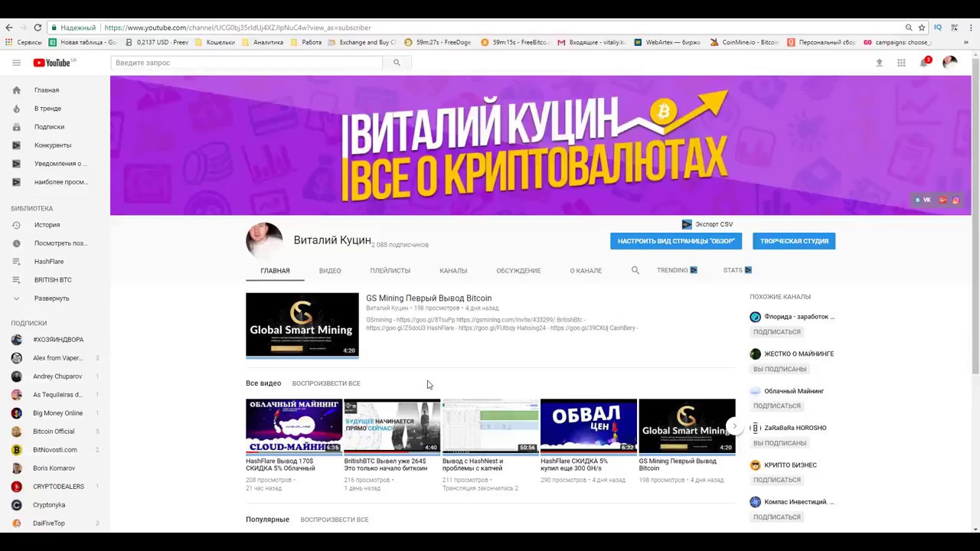
Task: Open the Stats tab
Action: (737, 270)
